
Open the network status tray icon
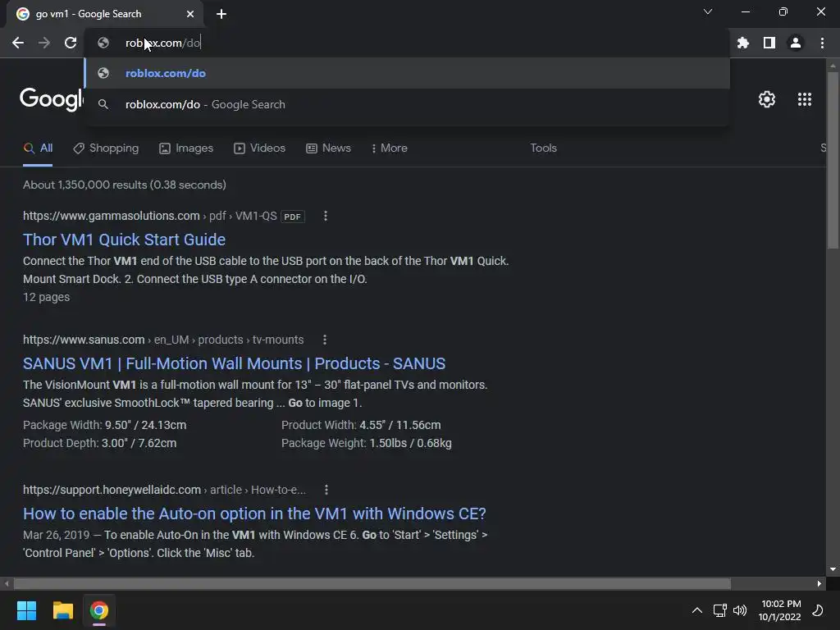pos(719,610)
